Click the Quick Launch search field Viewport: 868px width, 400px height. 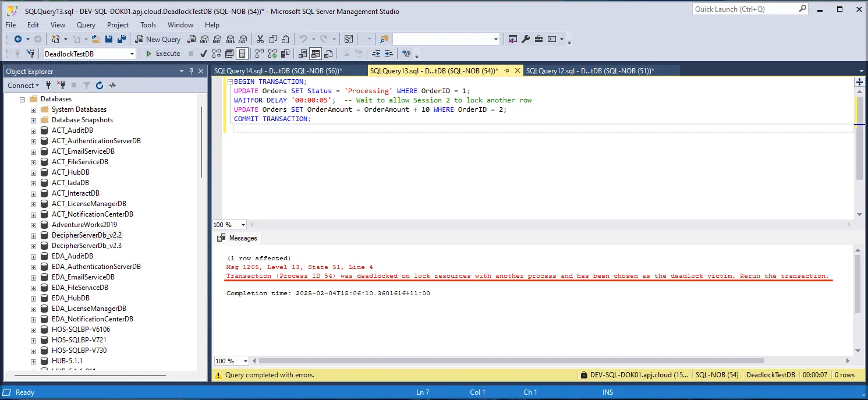tap(745, 9)
